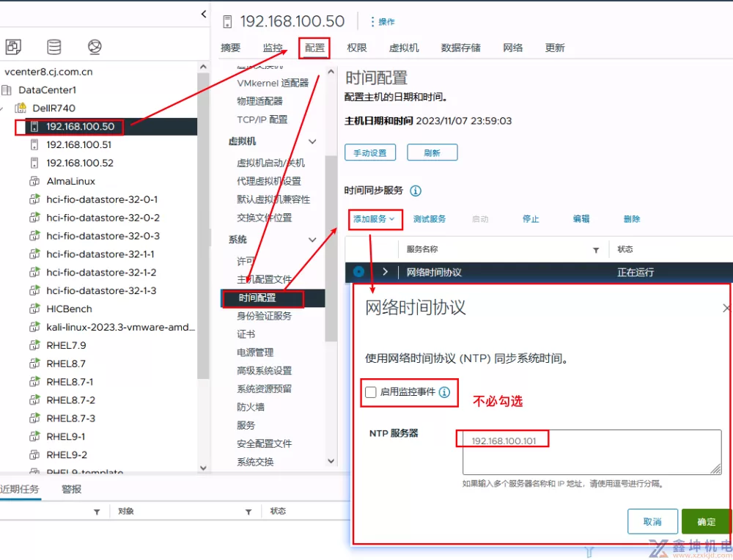
Task: Switch to the 权限 tab
Action: [x=357, y=48]
